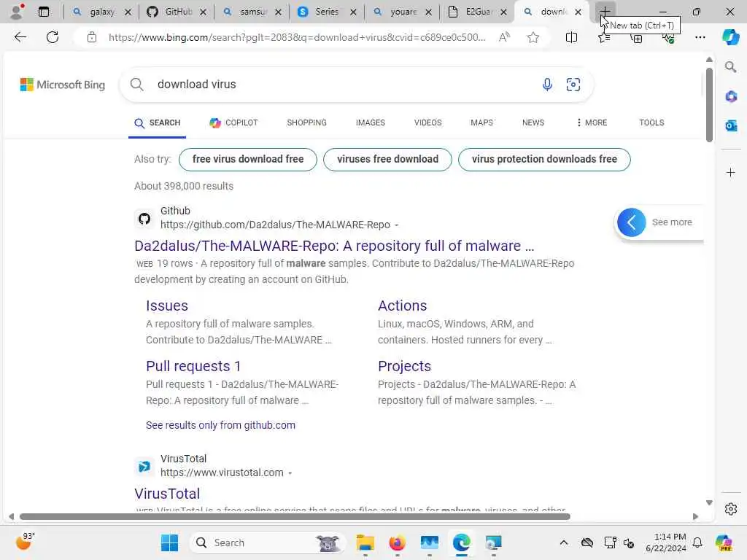Open the Pull requests 1 sublink
The image size is (747, 560).
click(193, 366)
